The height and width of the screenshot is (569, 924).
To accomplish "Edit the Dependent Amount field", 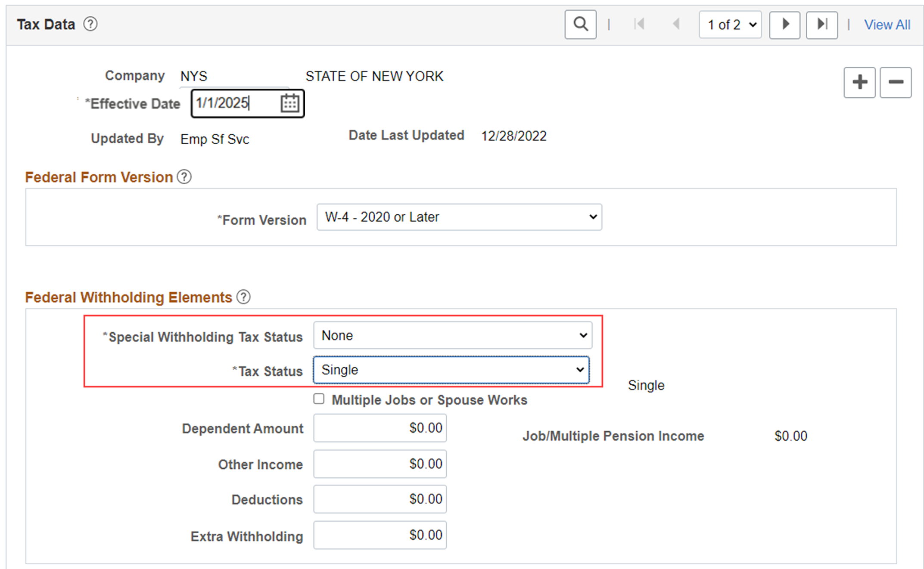I will [x=380, y=428].
